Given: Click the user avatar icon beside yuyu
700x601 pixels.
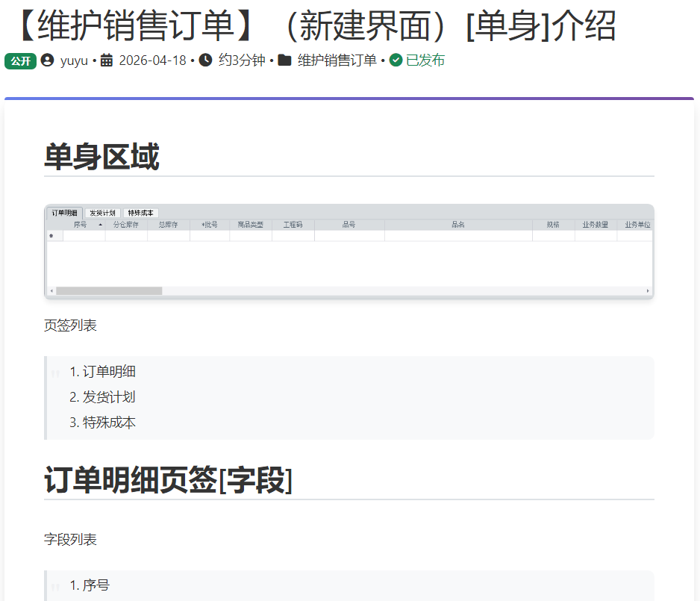Looking at the screenshot, I should pyautogui.click(x=48, y=60).
